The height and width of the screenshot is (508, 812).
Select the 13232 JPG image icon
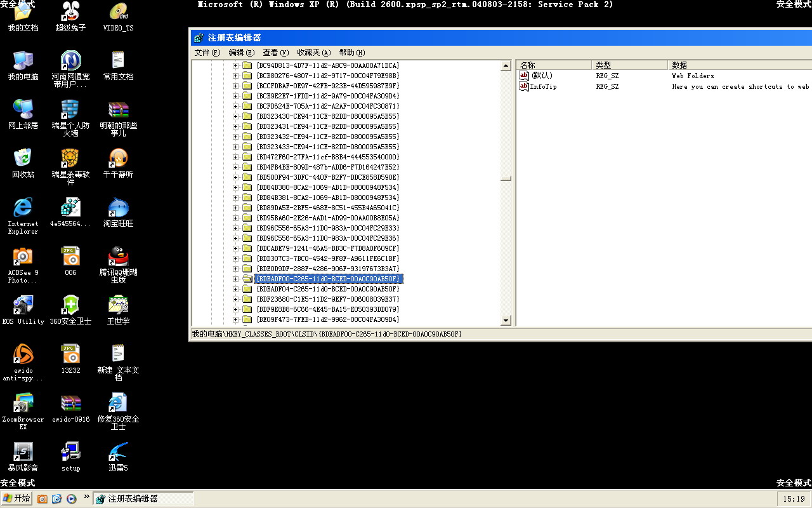tap(70, 354)
